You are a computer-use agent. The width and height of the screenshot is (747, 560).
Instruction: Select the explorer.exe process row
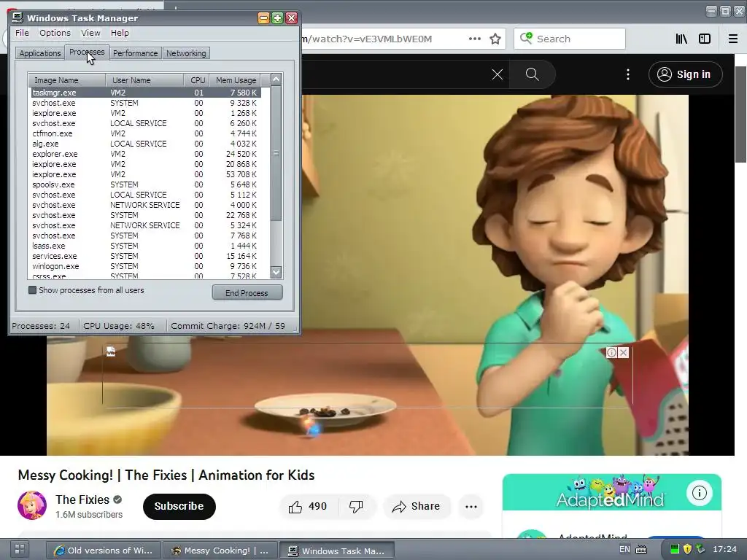pos(146,154)
